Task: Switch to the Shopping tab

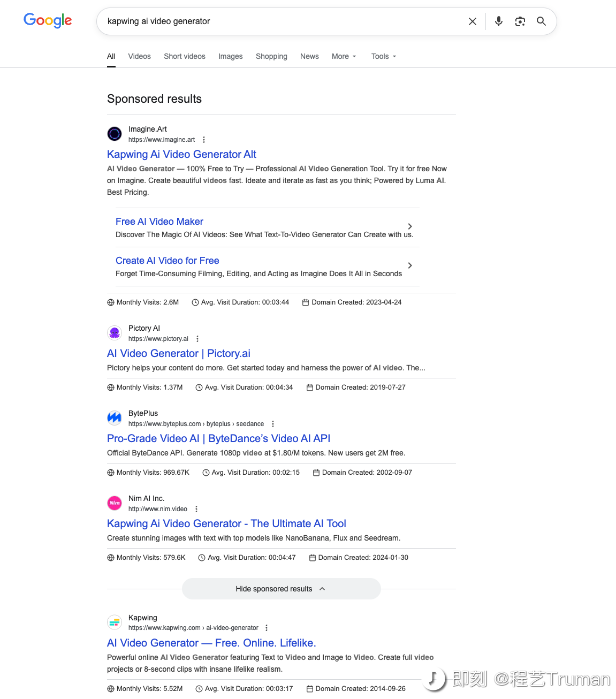Action: (x=271, y=56)
